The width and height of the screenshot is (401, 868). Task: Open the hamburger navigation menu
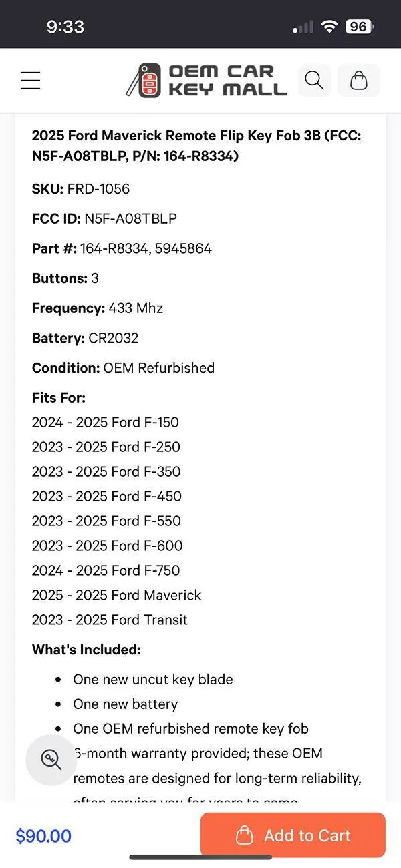click(31, 81)
